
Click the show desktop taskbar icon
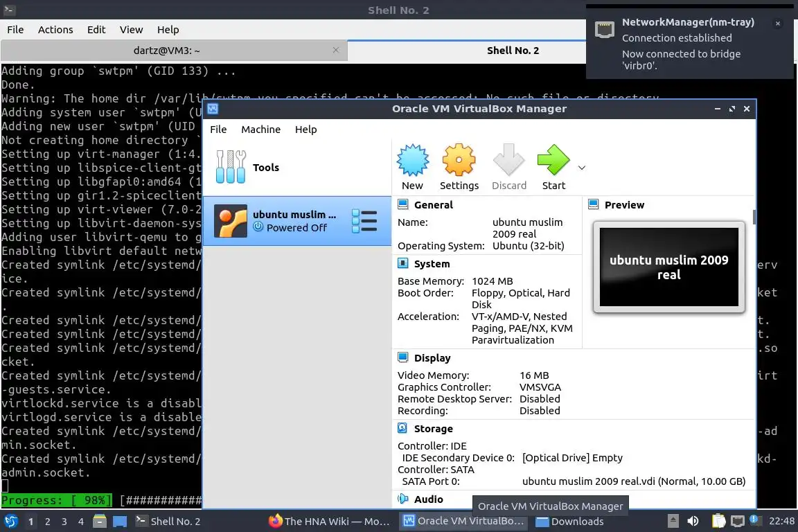coord(120,522)
